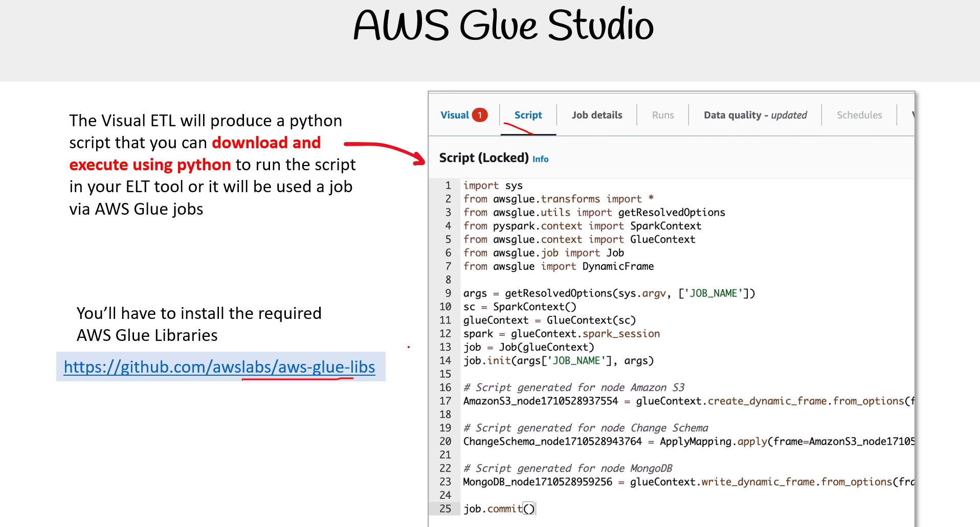Click the comment 'Script generated for node MongoDB'

(567, 468)
